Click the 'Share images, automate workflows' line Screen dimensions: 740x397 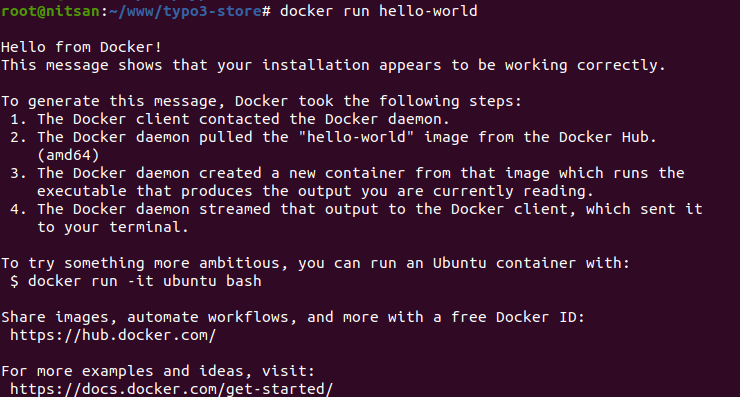click(293, 317)
